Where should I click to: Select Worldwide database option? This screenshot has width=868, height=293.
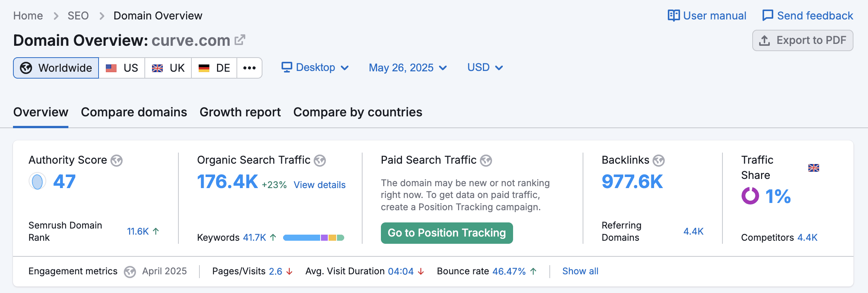click(x=56, y=68)
